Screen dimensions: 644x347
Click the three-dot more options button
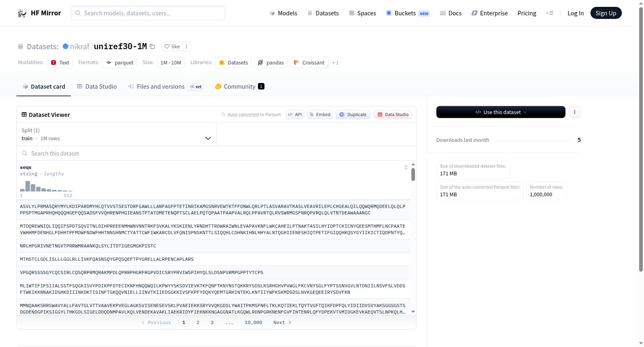pyautogui.click(x=575, y=112)
